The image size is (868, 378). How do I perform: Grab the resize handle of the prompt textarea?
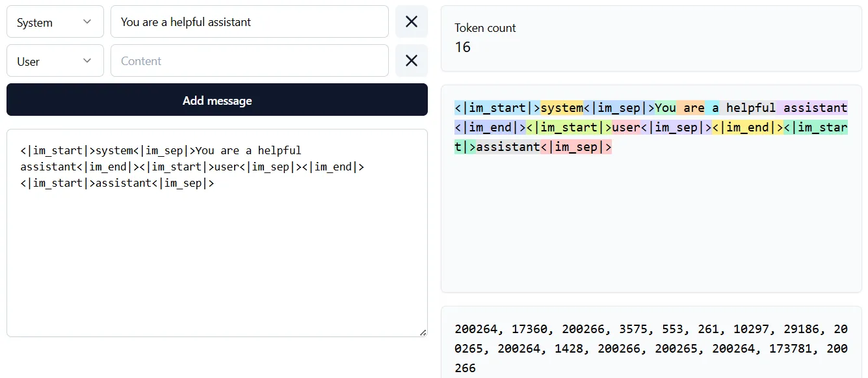(x=423, y=332)
